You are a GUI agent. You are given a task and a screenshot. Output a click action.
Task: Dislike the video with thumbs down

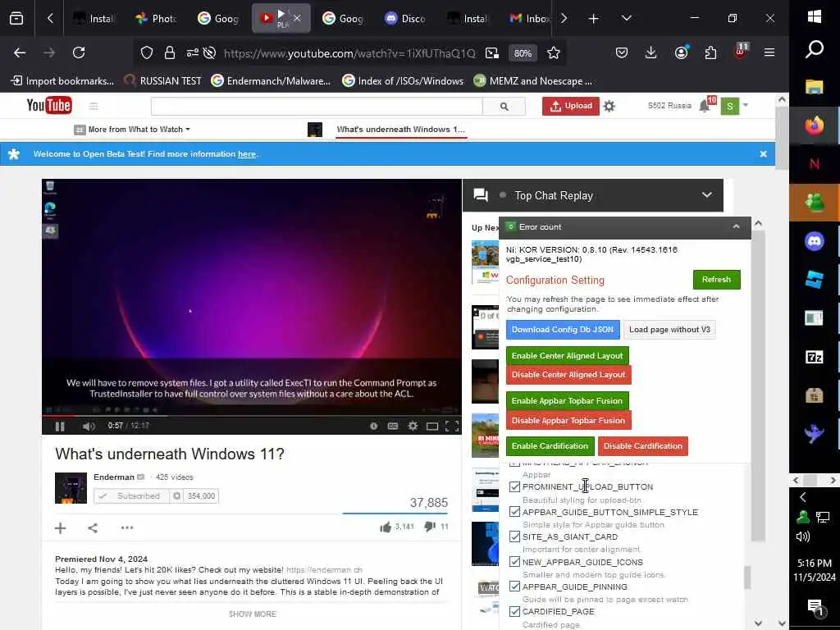tap(429, 527)
